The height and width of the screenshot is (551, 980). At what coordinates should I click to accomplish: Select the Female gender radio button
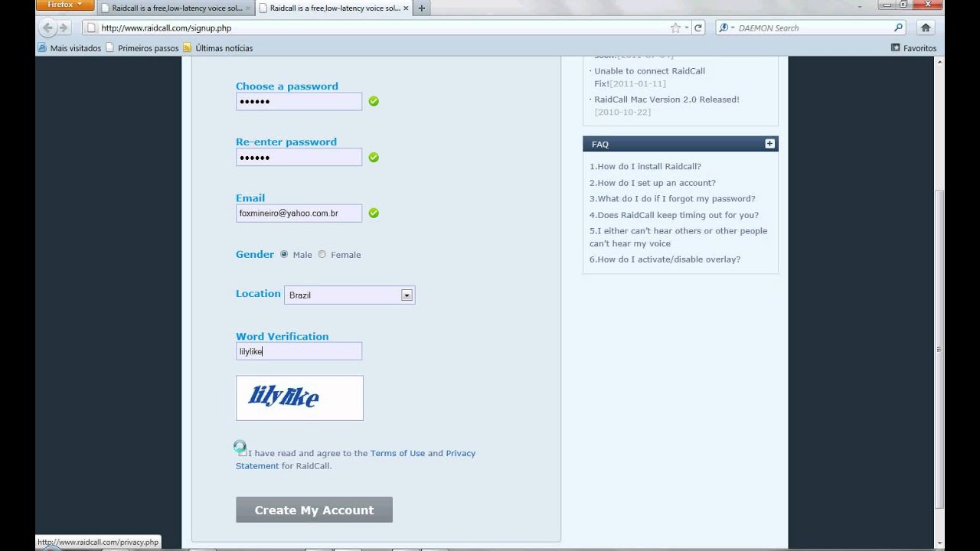(x=322, y=254)
